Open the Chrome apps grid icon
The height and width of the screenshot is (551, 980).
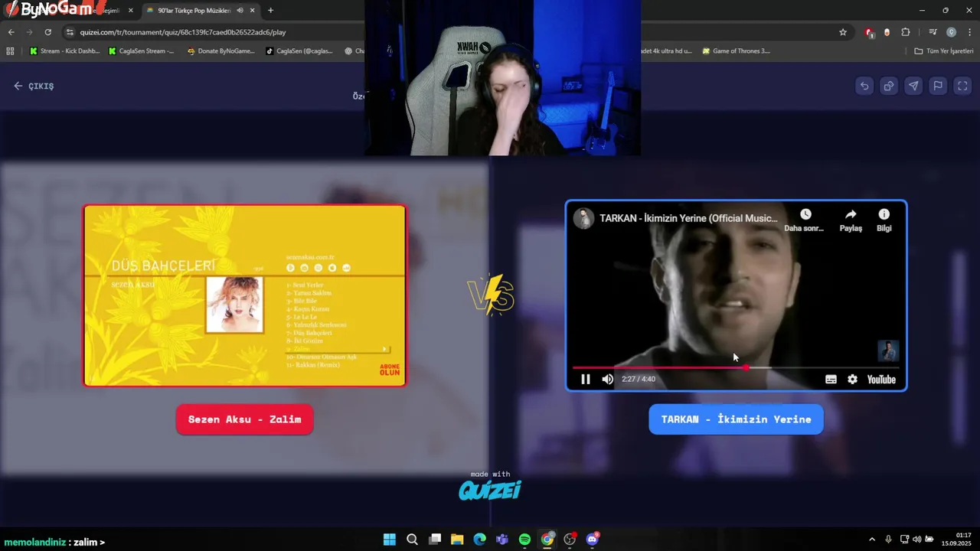tap(10, 51)
